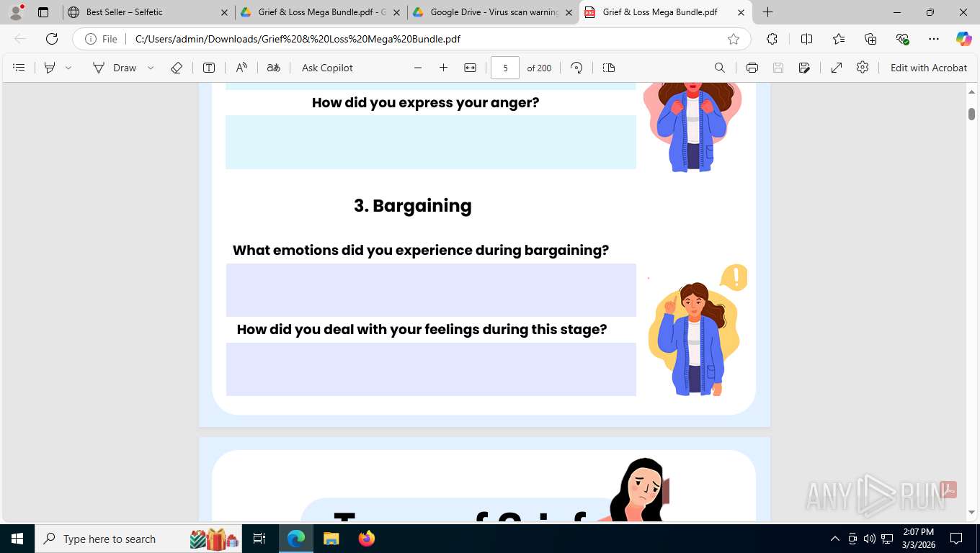
Task: Open a new browser tab
Action: click(x=768, y=12)
